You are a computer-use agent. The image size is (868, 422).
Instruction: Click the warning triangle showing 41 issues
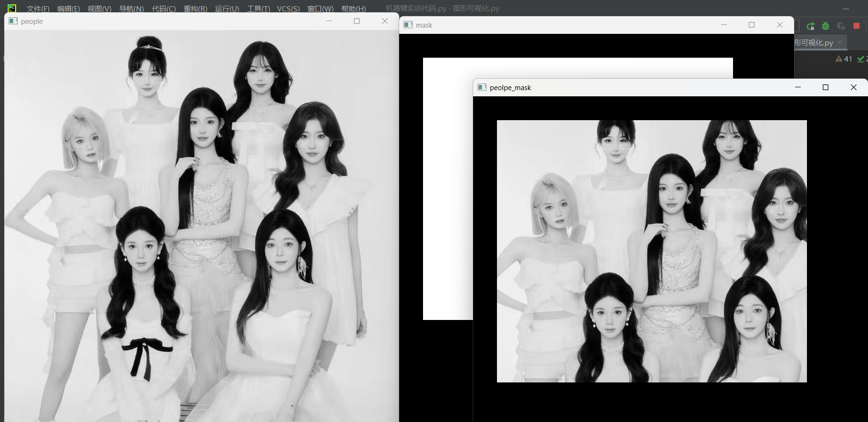pos(839,59)
